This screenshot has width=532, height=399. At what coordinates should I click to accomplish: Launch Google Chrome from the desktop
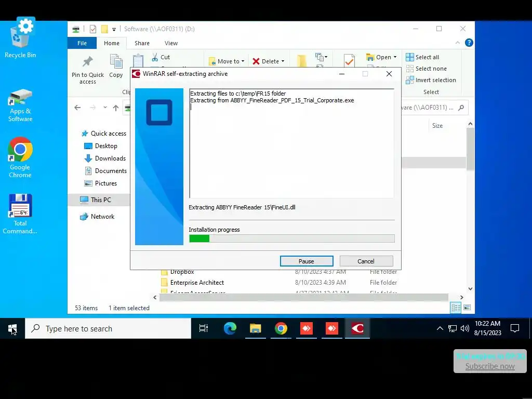coord(20,157)
